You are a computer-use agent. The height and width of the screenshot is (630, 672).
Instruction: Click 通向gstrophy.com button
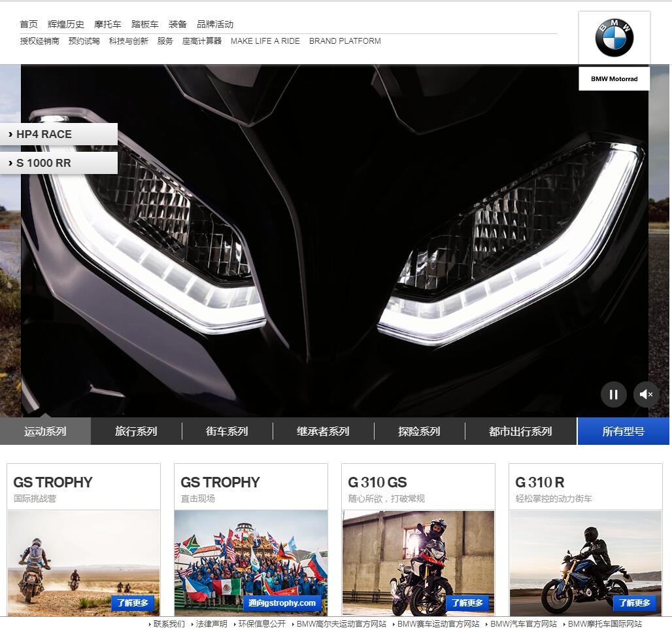282,603
